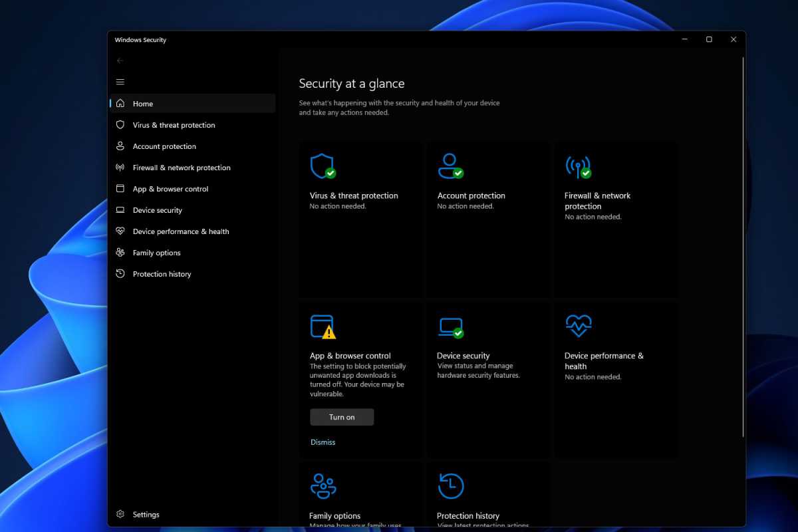Click the Protection history card title
Viewport: 798px width, 532px height.
pos(468,515)
